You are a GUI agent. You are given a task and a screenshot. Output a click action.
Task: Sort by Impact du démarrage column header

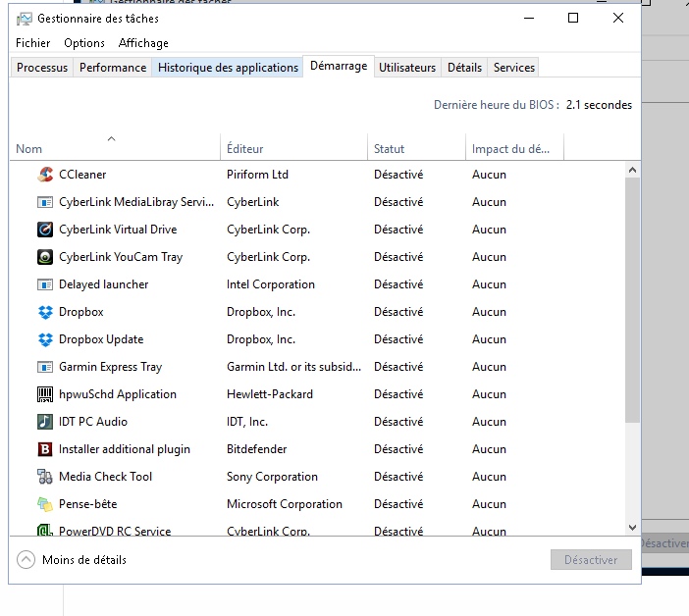[x=514, y=147]
